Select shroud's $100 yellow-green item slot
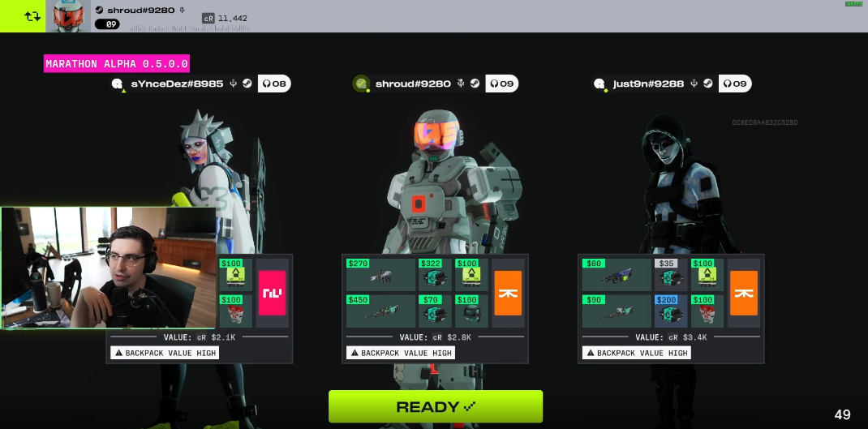The width and height of the screenshot is (868, 429). (x=471, y=275)
